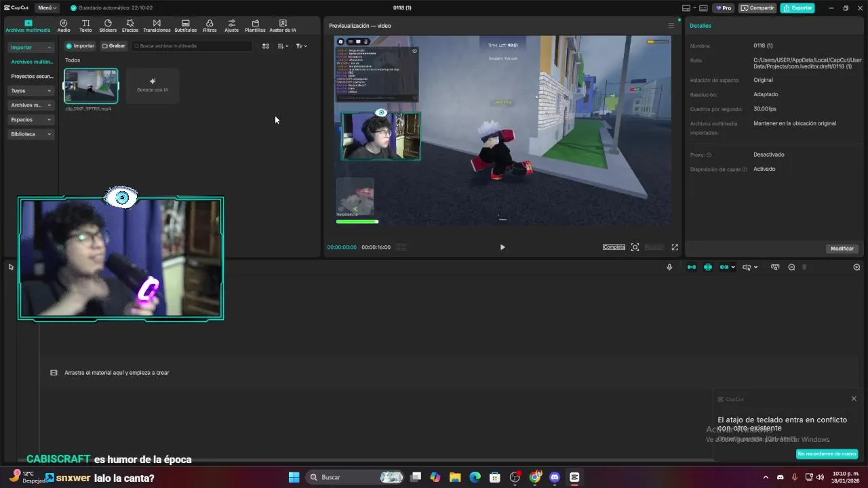Click the Compartir button
The image size is (868, 488).
pyautogui.click(x=757, y=8)
